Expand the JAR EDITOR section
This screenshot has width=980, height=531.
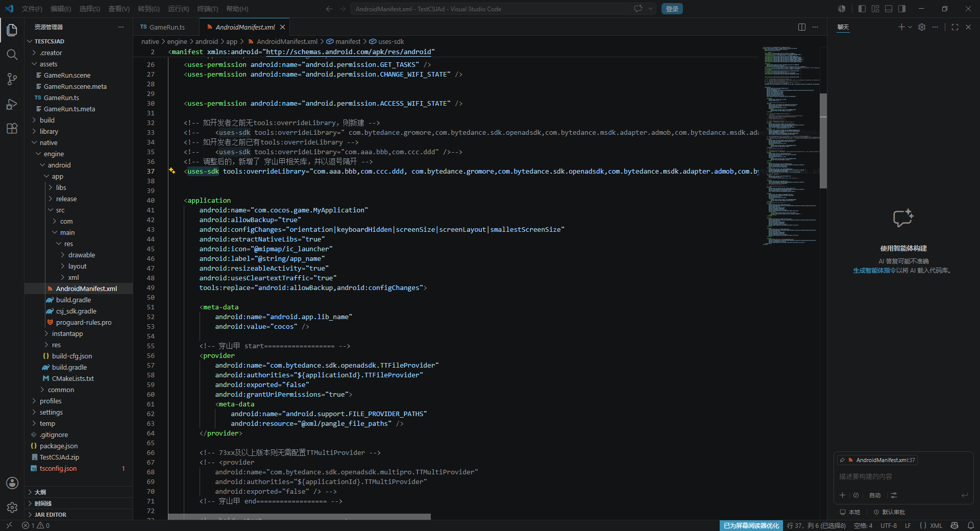pos(79,514)
